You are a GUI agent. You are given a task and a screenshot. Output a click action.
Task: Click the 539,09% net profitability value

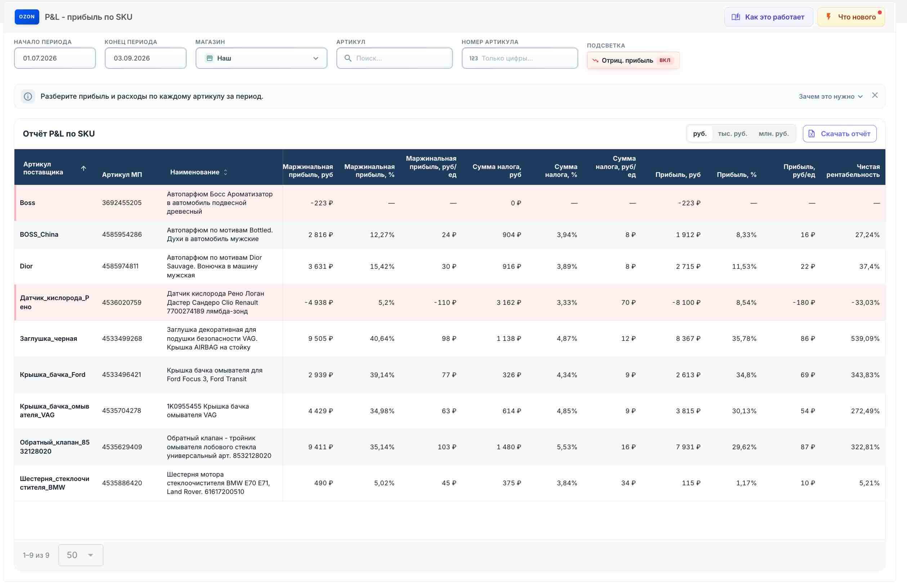click(x=865, y=338)
